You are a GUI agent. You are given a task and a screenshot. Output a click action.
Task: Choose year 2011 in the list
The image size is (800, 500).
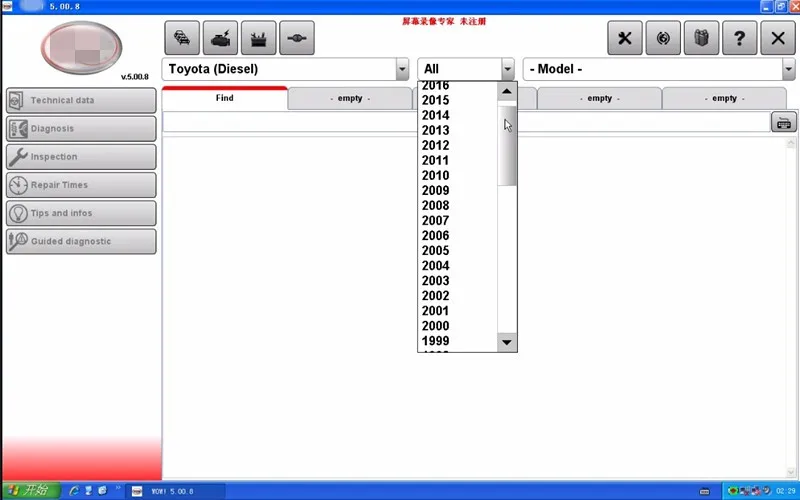coord(435,160)
